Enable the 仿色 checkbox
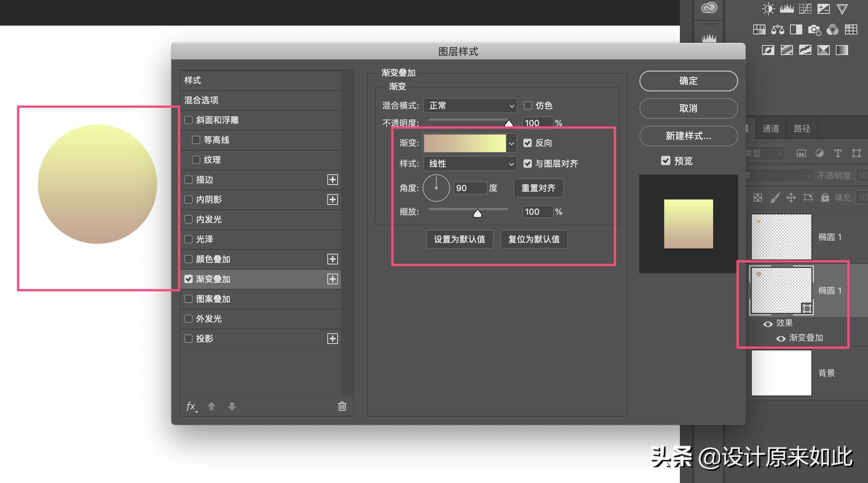The width and height of the screenshot is (868, 483). click(528, 105)
